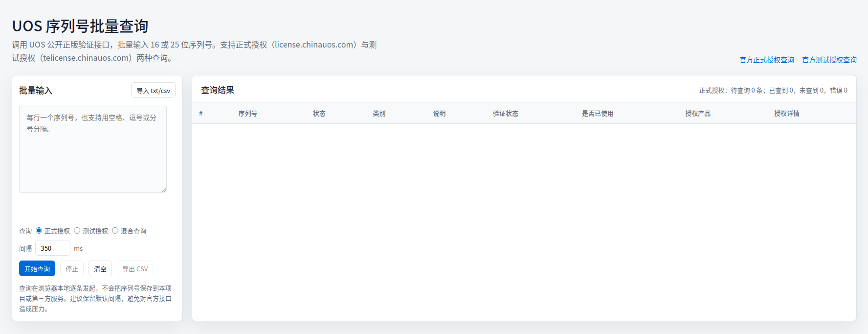
Task: Click the 正式授权 status summary text
Action: click(x=773, y=91)
